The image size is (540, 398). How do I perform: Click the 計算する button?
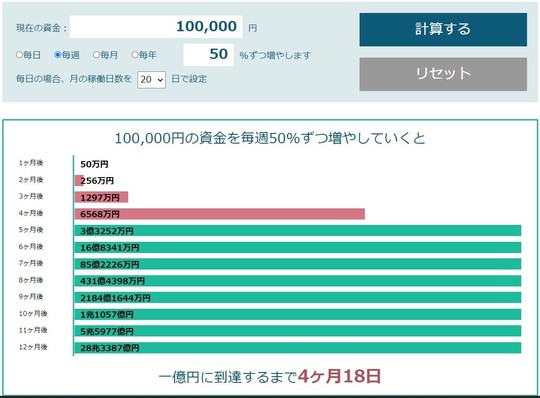[443, 30]
